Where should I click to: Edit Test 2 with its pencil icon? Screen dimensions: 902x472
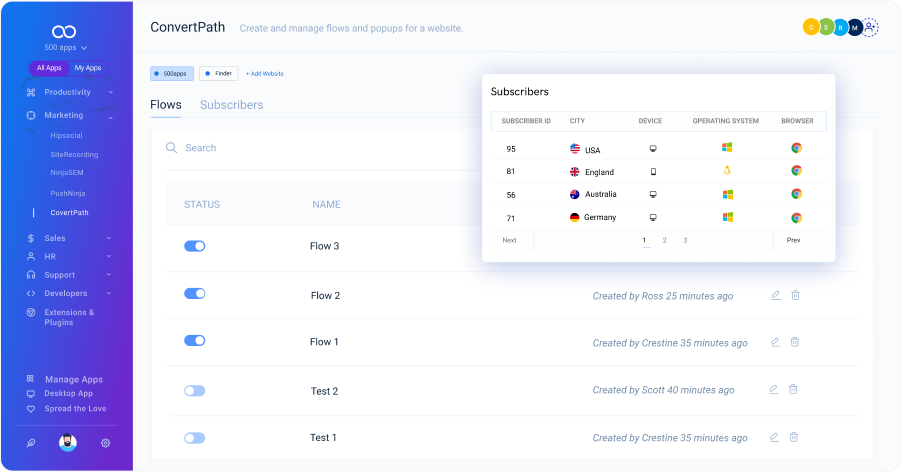[x=773, y=389]
